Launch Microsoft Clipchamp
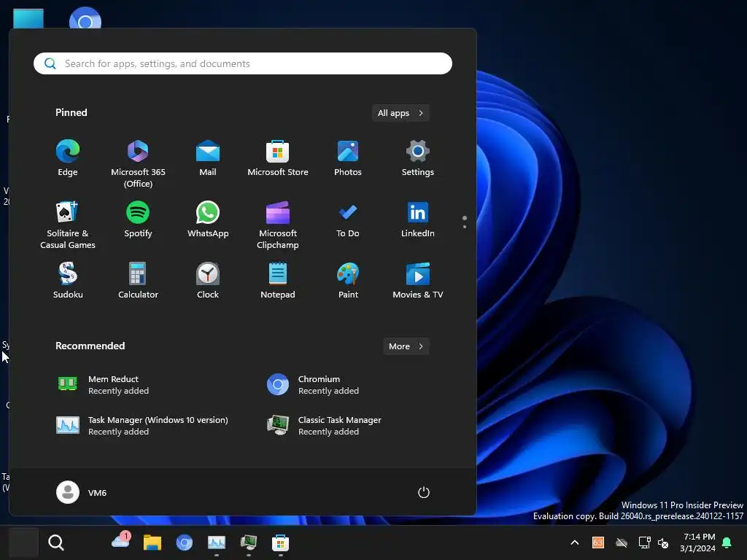747x560 pixels. 278,225
